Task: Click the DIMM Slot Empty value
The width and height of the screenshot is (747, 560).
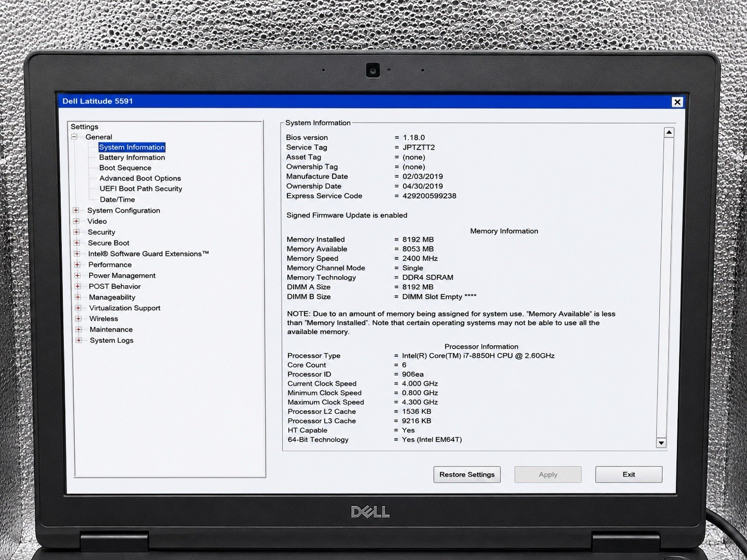Action: [439, 297]
